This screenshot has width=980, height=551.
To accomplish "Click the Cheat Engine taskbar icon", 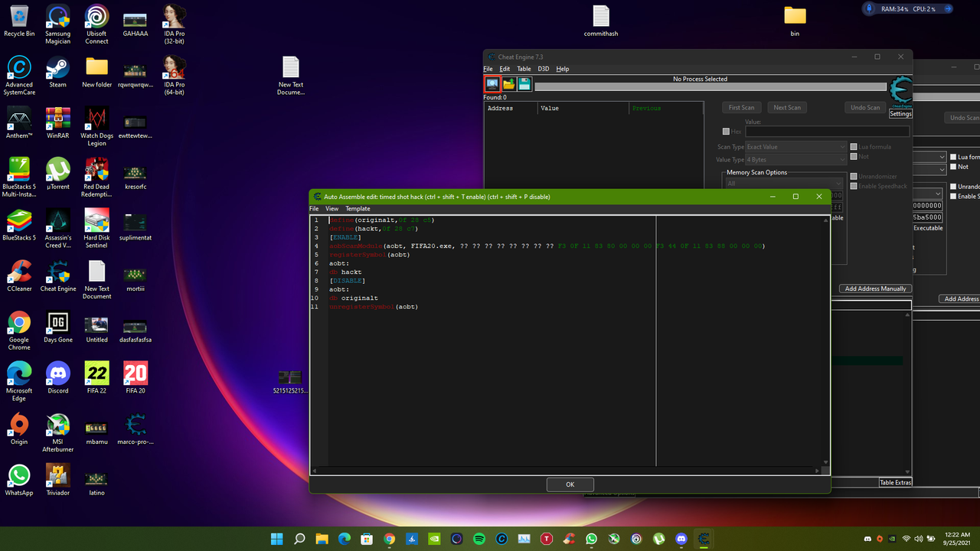I will (704, 539).
